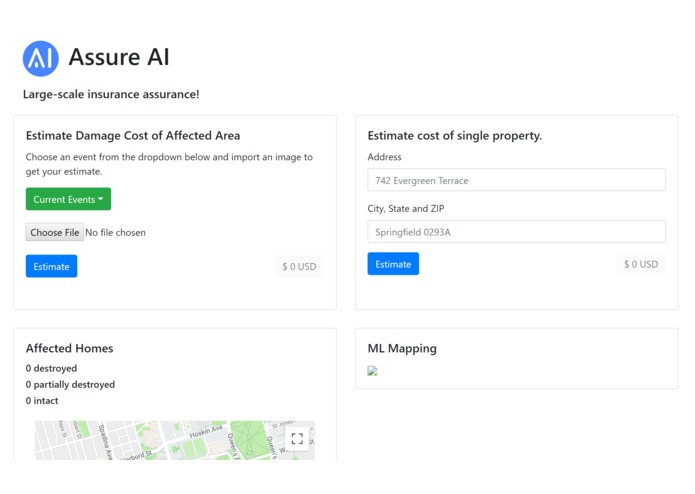Screen dimensions: 695x494
Task: Click the '$ 0 USD' value in single property card
Action: click(x=641, y=264)
